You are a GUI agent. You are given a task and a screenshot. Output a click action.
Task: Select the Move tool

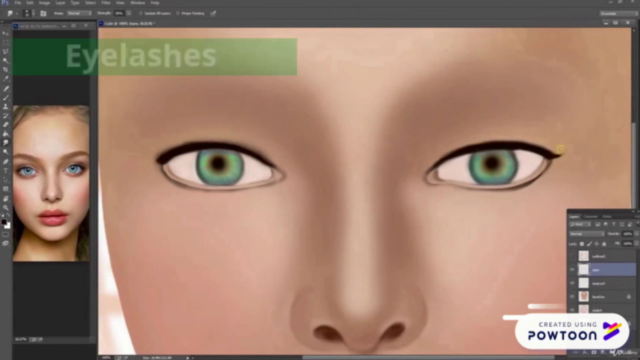pos(6,33)
